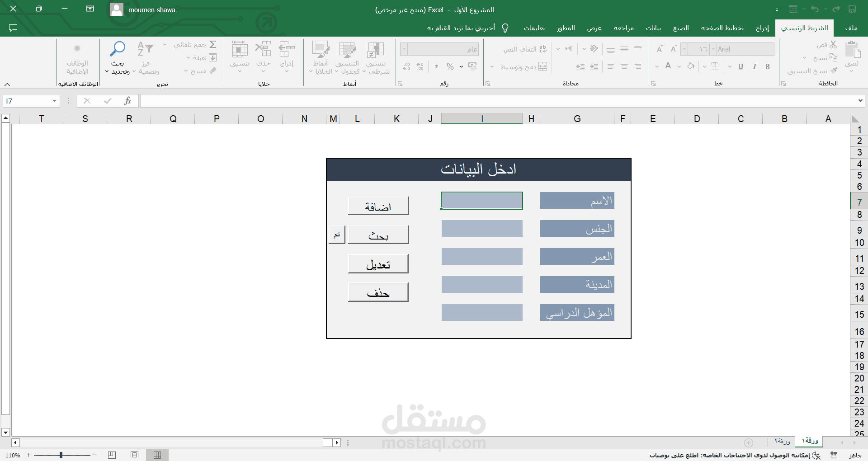Decrease font size with smaller A icon
This screenshot has width=868, height=461.
(660, 49)
